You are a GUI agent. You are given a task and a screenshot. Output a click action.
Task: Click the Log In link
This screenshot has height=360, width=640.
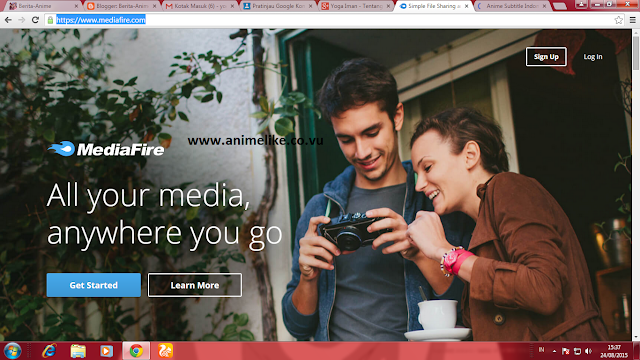[593, 57]
